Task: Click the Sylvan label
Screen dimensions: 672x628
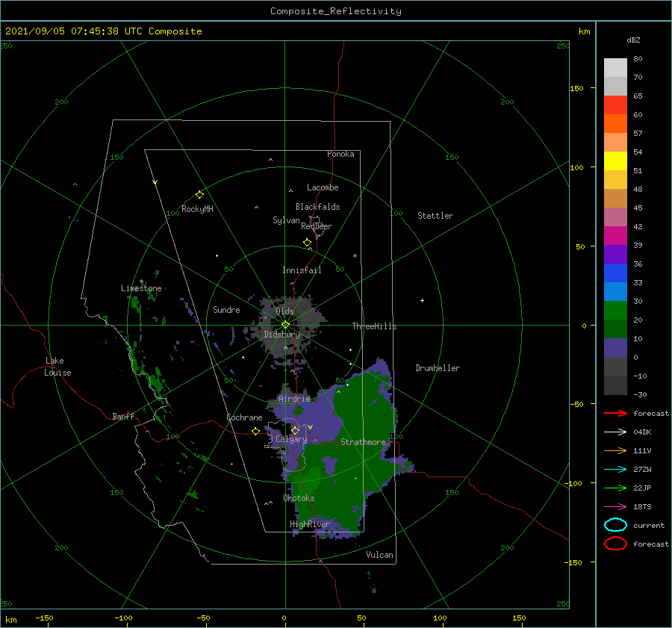Action: (x=286, y=220)
